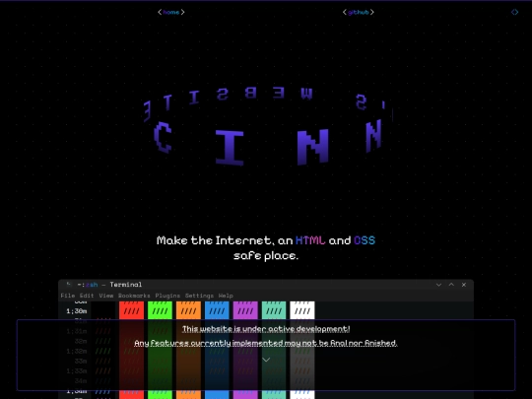Click the green color block in the 1;30m row
This screenshot has height=399, width=532.
[x=160, y=310]
